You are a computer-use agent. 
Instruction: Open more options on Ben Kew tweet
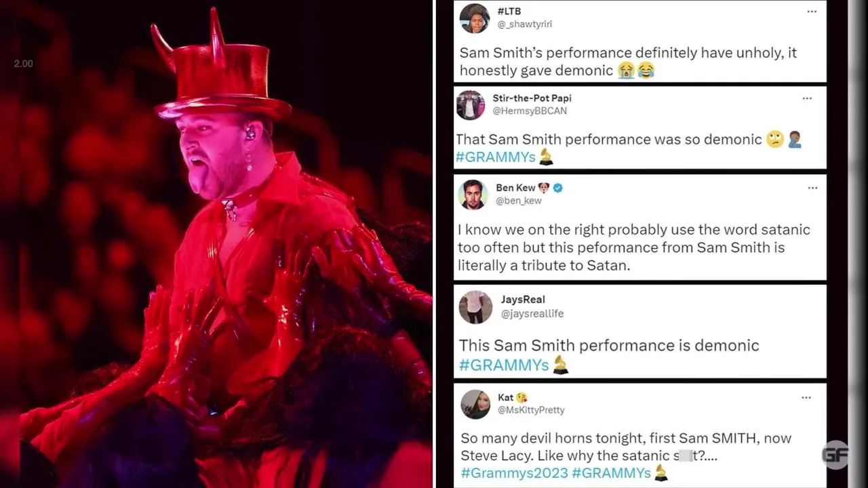812,188
